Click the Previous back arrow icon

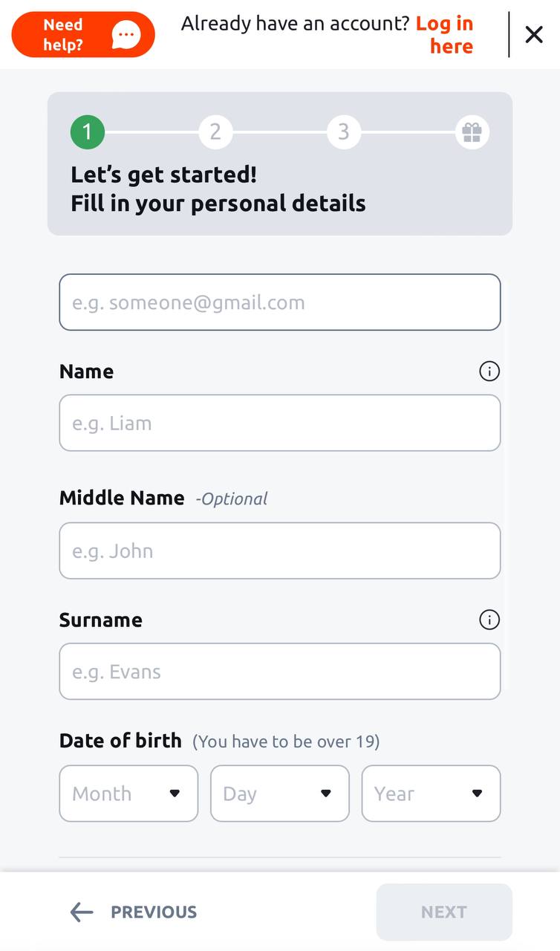82,912
